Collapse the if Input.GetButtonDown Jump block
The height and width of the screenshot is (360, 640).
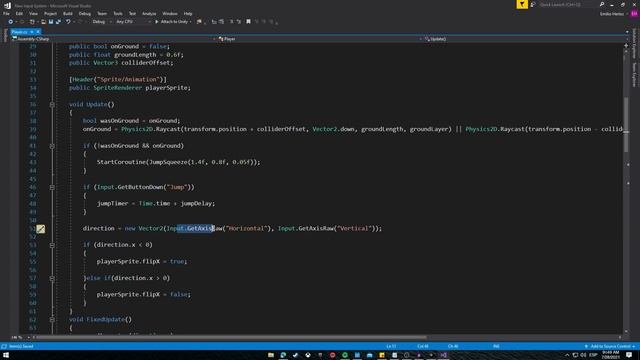point(52,187)
